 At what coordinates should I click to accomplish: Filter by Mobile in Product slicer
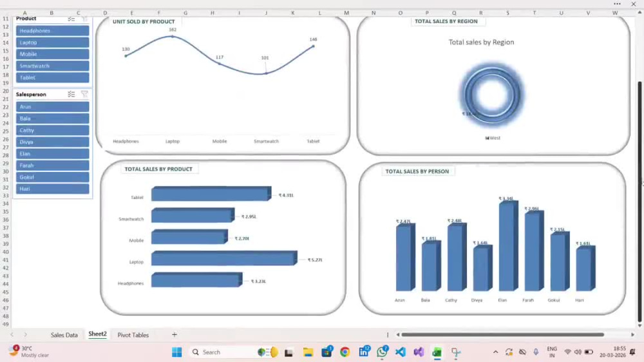[53, 54]
